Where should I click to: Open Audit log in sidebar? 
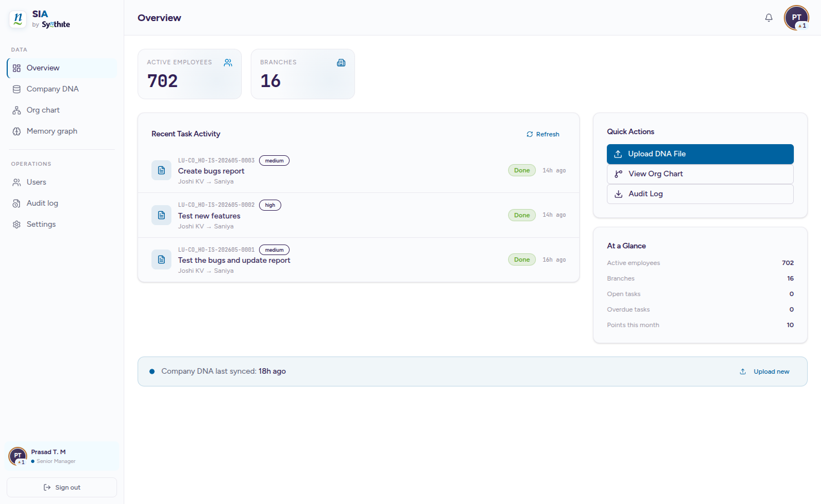(x=62, y=203)
